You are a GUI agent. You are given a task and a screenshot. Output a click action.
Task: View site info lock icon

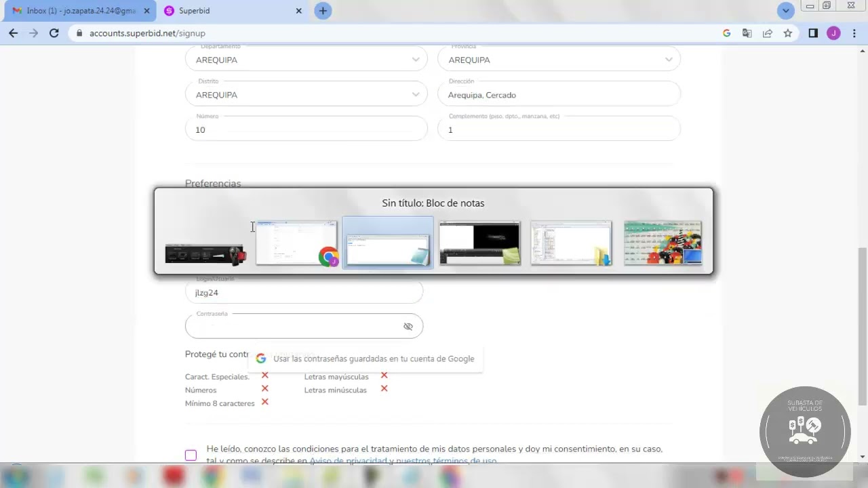point(79,33)
